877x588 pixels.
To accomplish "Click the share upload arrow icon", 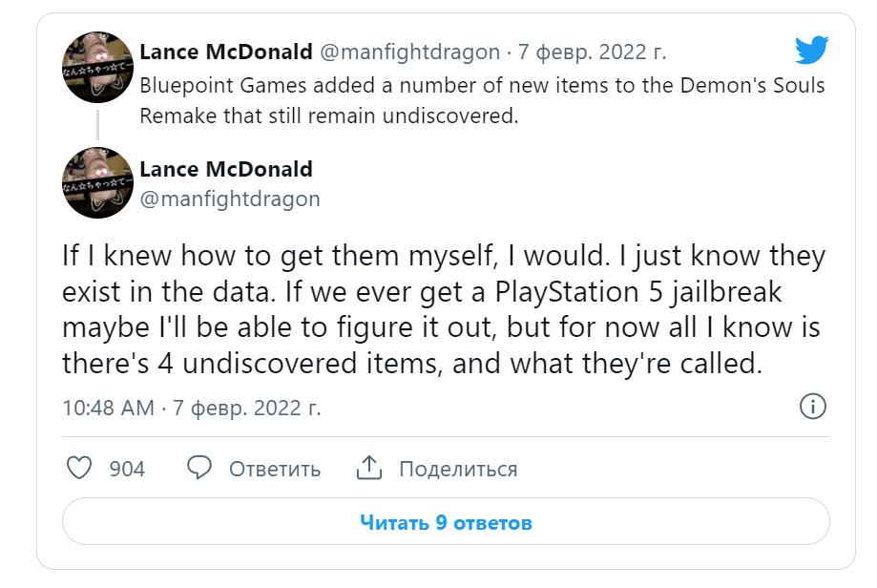I will pyautogui.click(x=369, y=469).
